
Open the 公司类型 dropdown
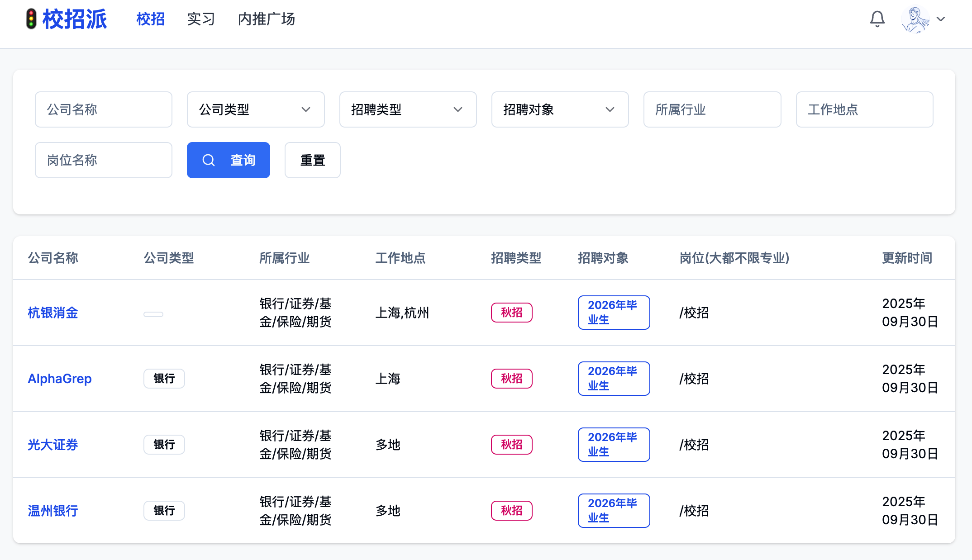coord(255,109)
